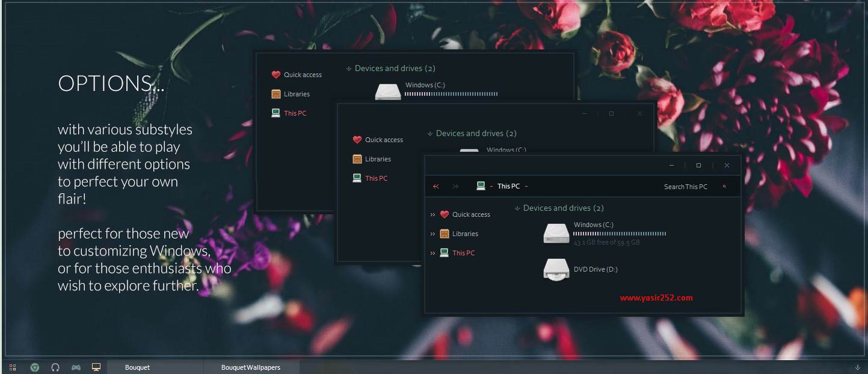Viewport: 868px width, 374px height.
Task: Visit the www.yasir252.com link
Action: coord(657,298)
